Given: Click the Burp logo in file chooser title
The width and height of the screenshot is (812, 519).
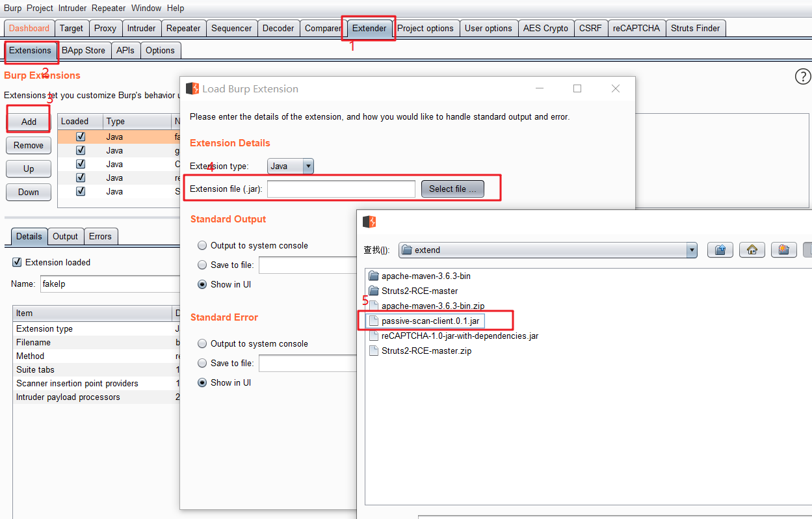Looking at the screenshot, I should (x=369, y=222).
